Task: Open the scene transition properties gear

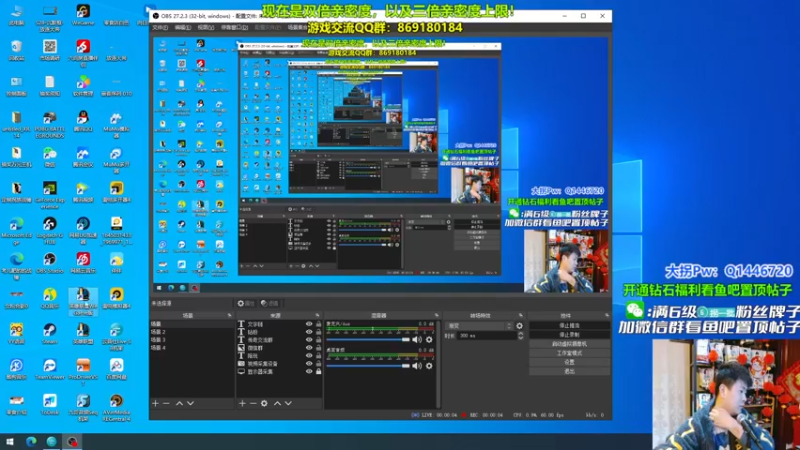Action: (519, 326)
